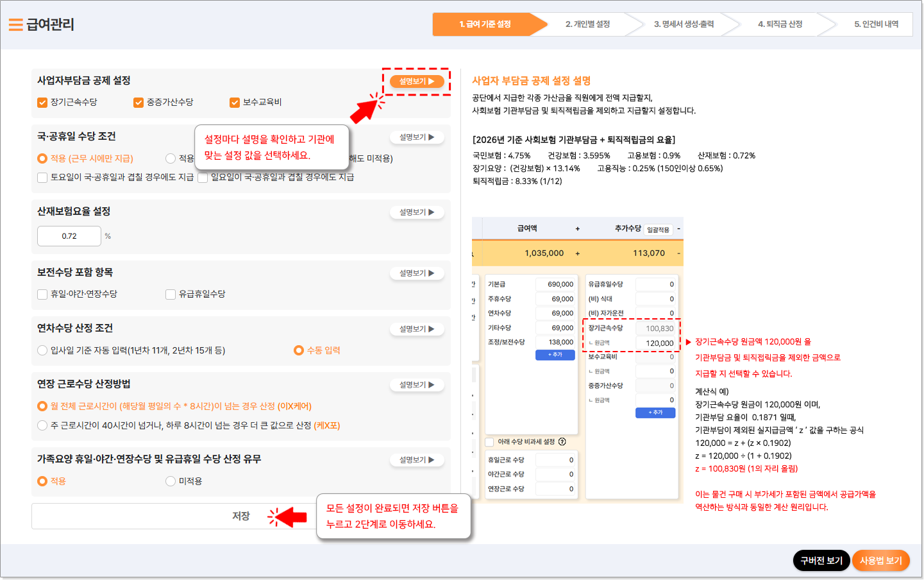Viewport: 924px width, 580px height.
Task: Click the 저장 button
Action: (x=240, y=516)
